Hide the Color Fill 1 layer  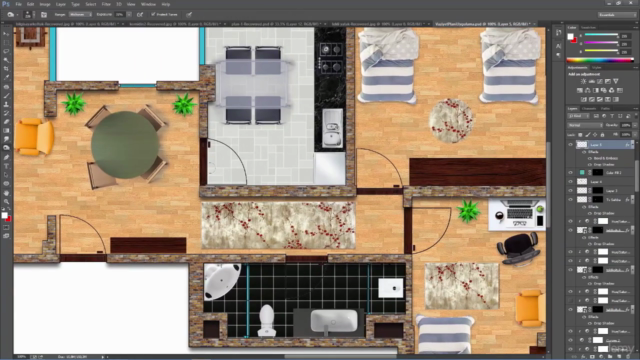tap(570, 173)
